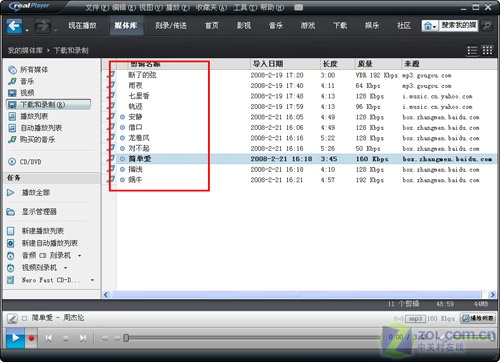Image resolution: width=500 pixels, height=362 pixels.
Task: Open the 视图 menu
Action: tap(150, 7)
